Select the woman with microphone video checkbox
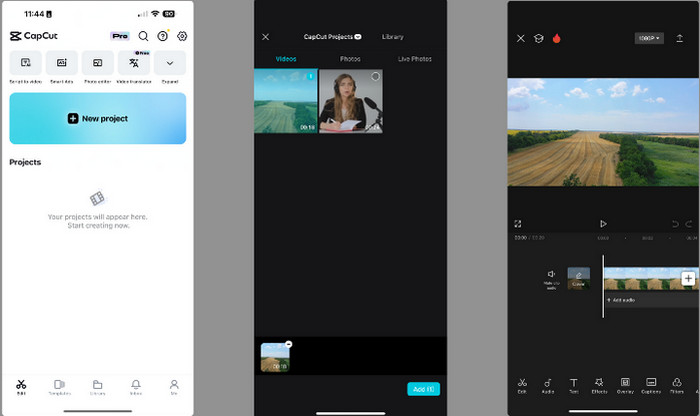This screenshot has height=416, width=700. (375, 76)
